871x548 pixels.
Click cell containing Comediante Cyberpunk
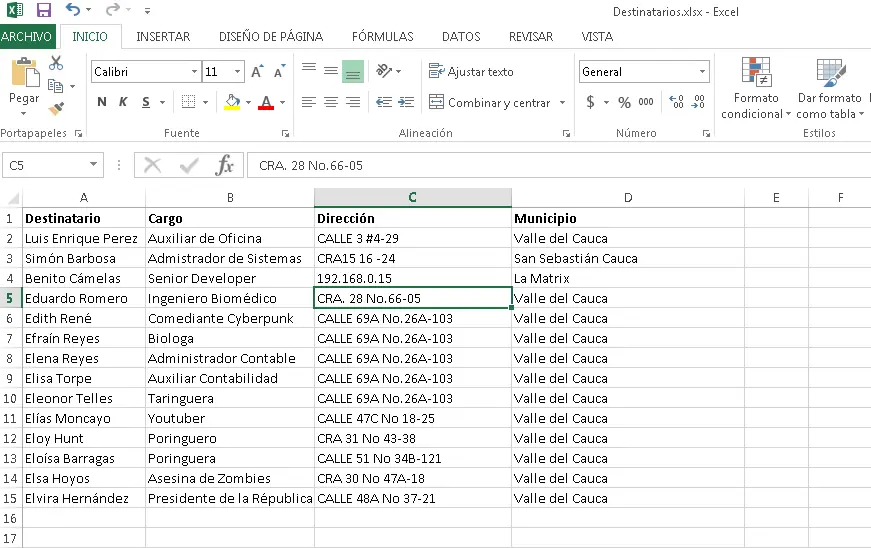click(230, 318)
